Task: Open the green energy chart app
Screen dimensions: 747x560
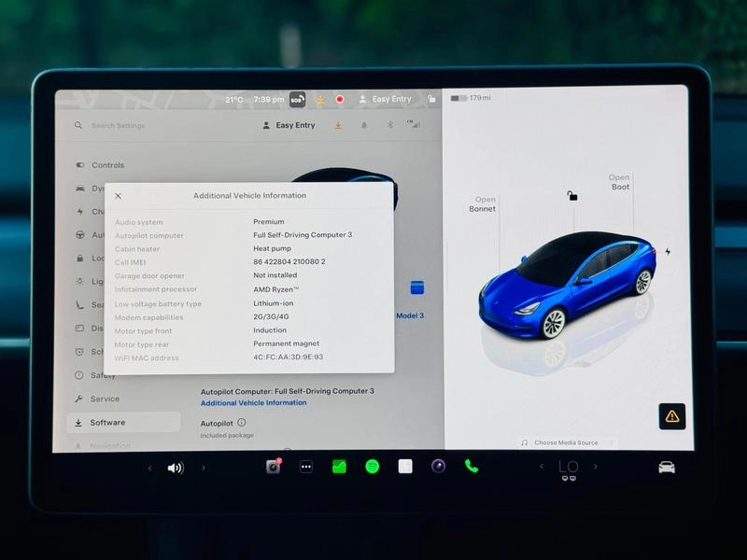Action: pos(339,467)
